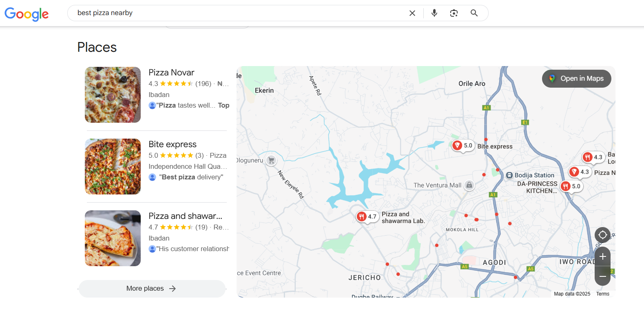The height and width of the screenshot is (309, 644).
Task: Click 'Independence Hall Qua...' address text
Action: tap(188, 166)
